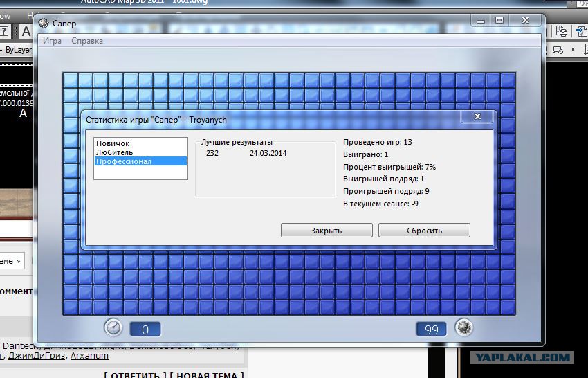The width and height of the screenshot is (588, 378).
Task: Click the best result 232 entry
Action: pos(212,153)
